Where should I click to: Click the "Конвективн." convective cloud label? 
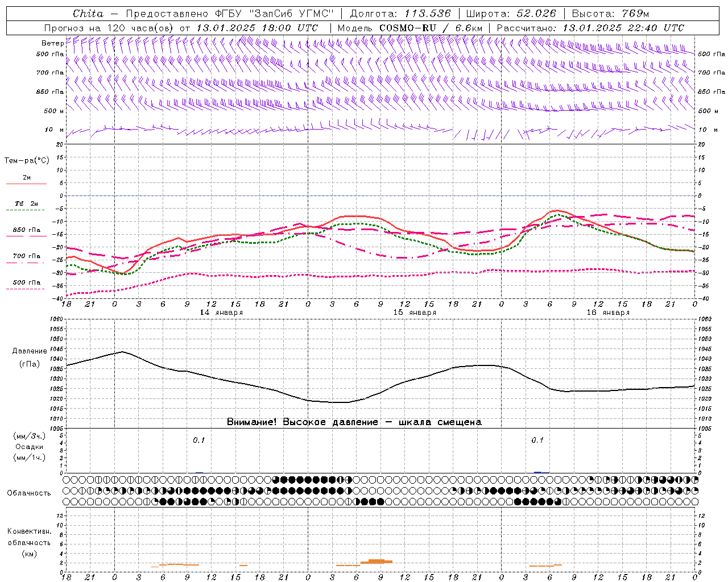click(29, 531)
